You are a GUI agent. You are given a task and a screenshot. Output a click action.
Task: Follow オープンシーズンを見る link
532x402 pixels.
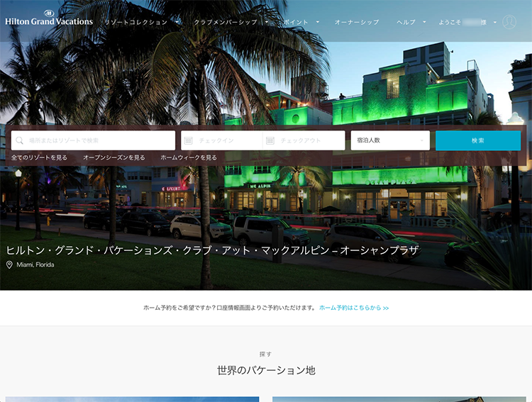pos(114,157)
